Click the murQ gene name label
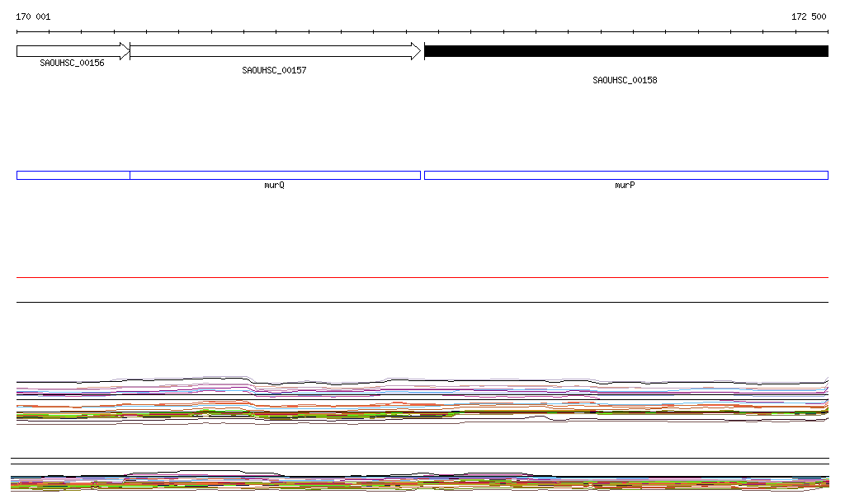Viewport: 845px width, 504px height. point(274,186)
